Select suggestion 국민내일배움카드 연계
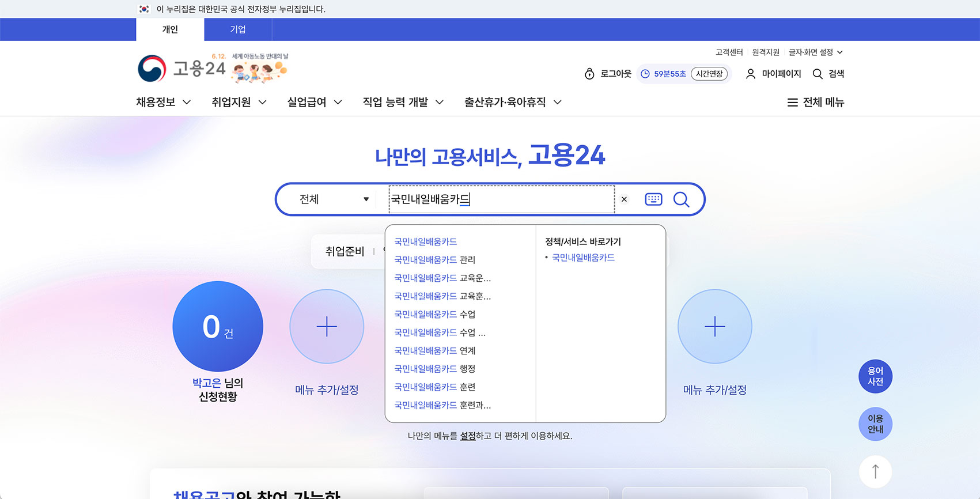This screenshot has width=980, height=499. 434,351
